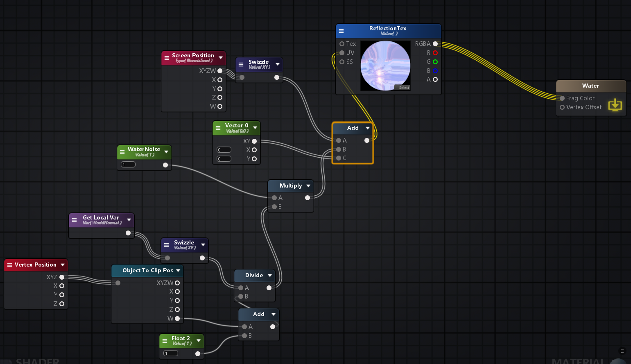Click the Z output port on Vertex Position
This screenshot has height=364, width=631.
62,304
